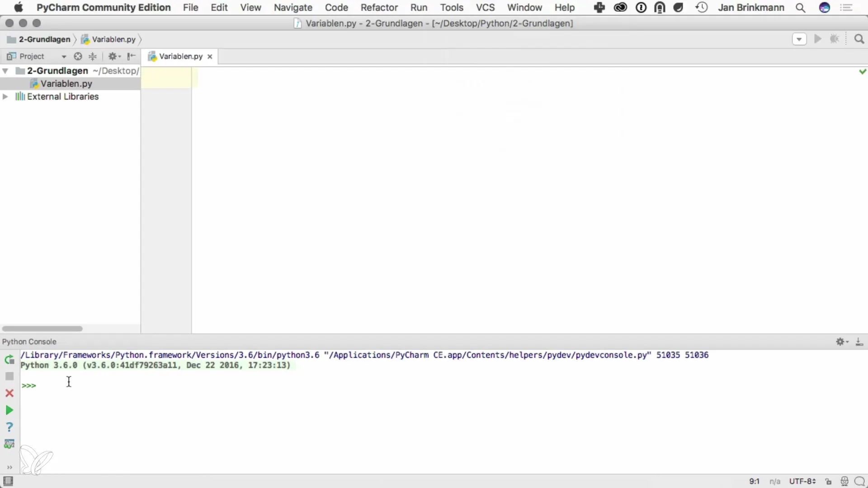Click the green inspection checkmark
868x488 pixels.
tap(863, 71)
